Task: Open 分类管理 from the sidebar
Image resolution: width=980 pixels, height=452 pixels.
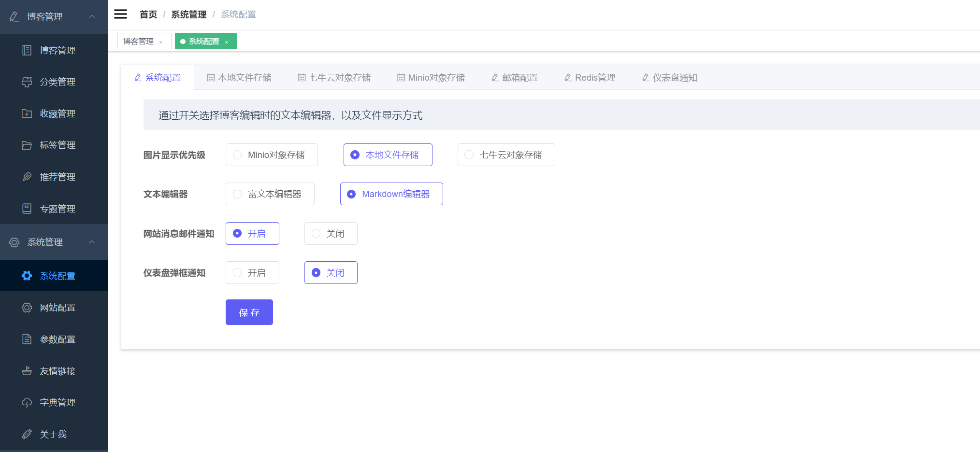Action: pos(54,82)
